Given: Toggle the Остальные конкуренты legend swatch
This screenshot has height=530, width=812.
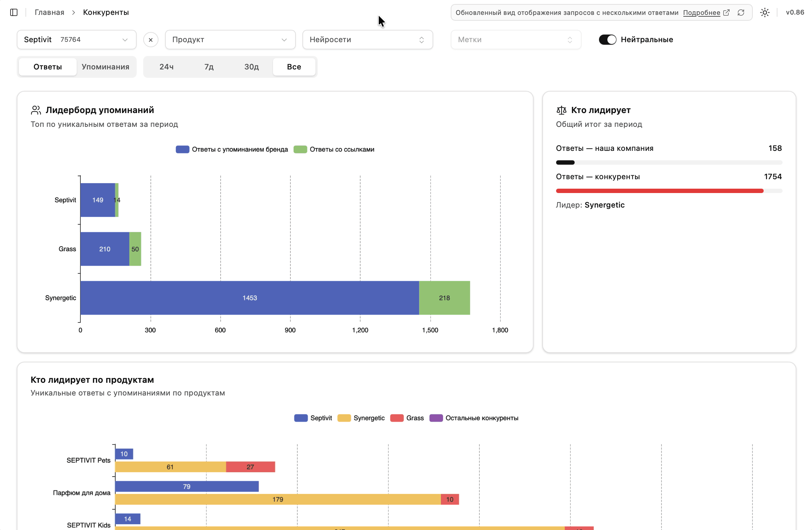Looking at the screenshot, I should pos(436,418).
